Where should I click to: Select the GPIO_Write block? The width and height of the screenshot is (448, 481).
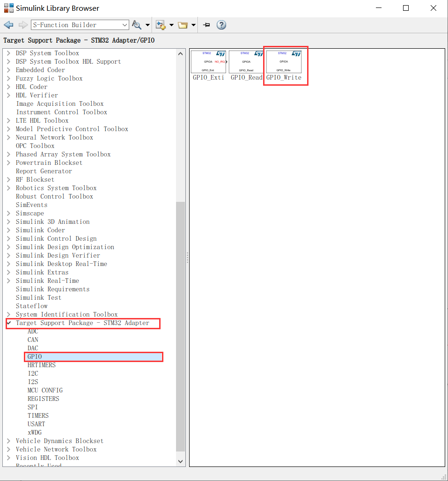284,66
